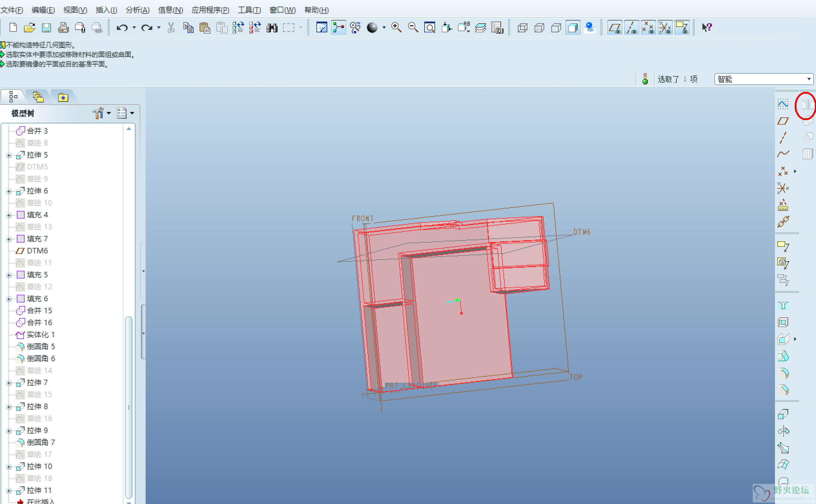Click the Undo arrow icon

(x=122, y=28)
